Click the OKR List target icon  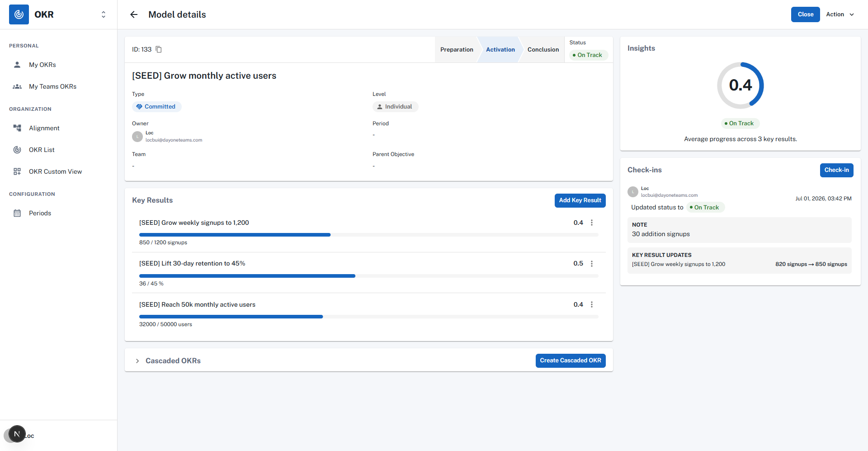pos(17,150)
